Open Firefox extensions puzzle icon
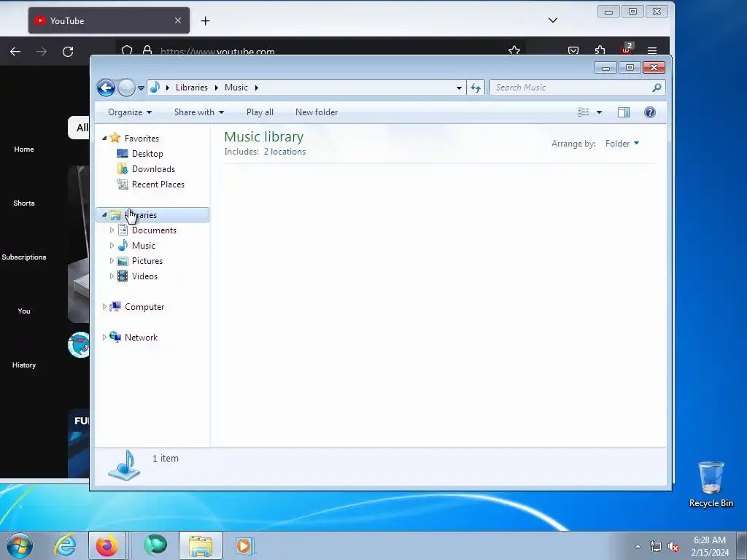The width and height of the screenshot is (747, 560). (x=600, y=50)
